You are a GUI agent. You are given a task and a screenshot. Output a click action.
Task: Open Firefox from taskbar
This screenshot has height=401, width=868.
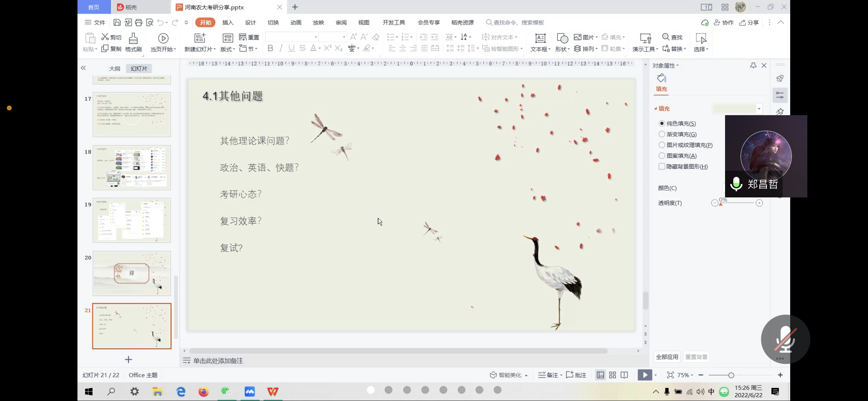(204, 391)
